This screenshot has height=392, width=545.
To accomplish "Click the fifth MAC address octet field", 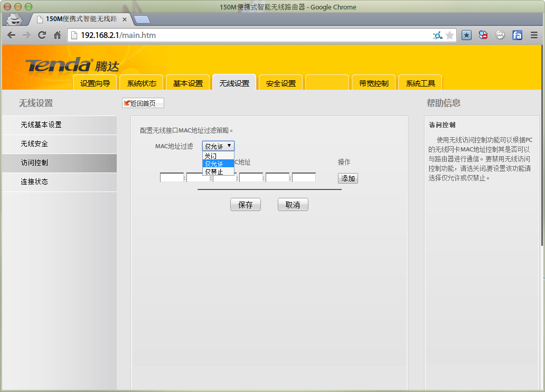I will (277, 177).
